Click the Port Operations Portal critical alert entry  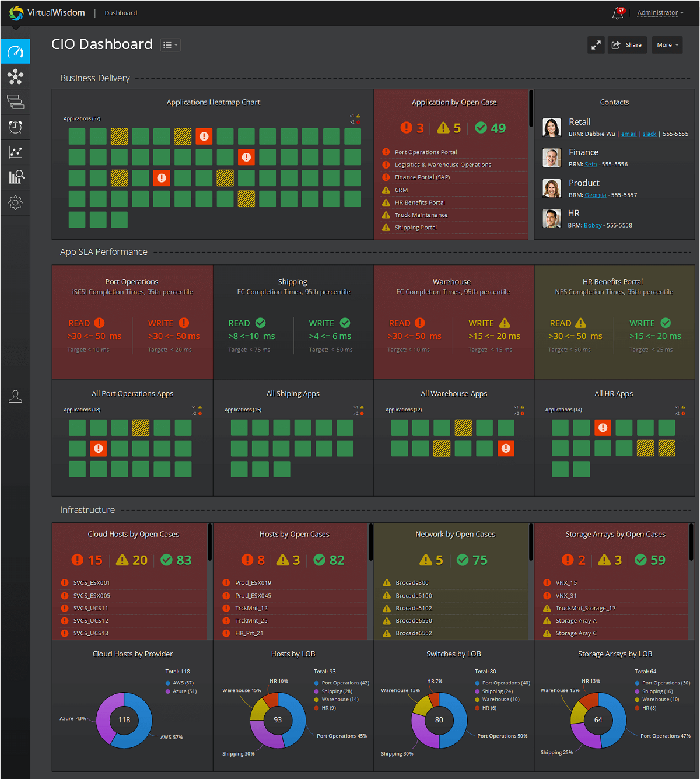427,152
